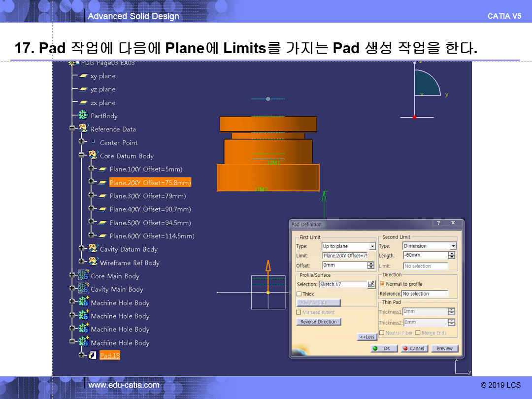
Task: Click the Core Main Body icon
Action: click(83, 276)
